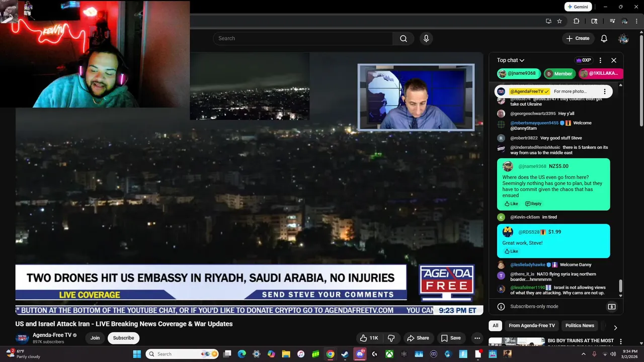Image resolution: width=644 pixels, height=362 pixels.
Task: Click the live chat scrollbar
Action: pyautogui.click(x=620, y=286)
